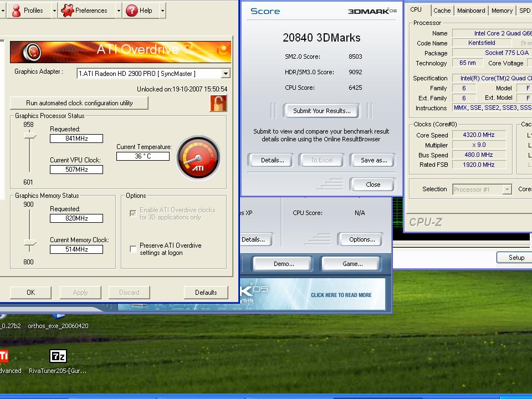Click the Current Memory Clock 514MHz field
The height and width of the screenshot is (399, 532).
pyautogui.click(x=76, y=249)
